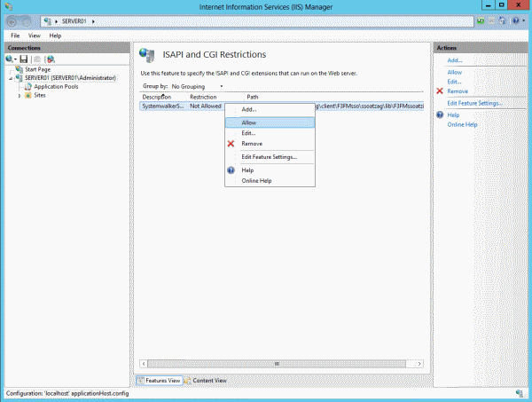
Task: Select Application Pools in the tree
Action: pos(56,87)
